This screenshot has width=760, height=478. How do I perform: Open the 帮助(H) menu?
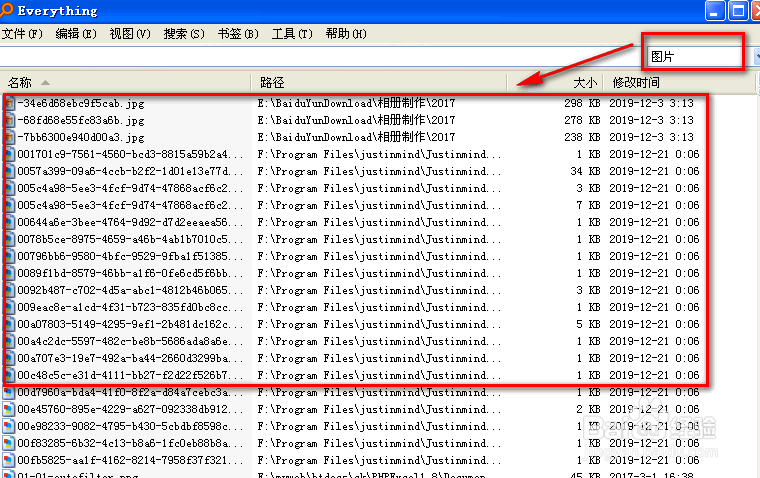(x=346, y=34)
